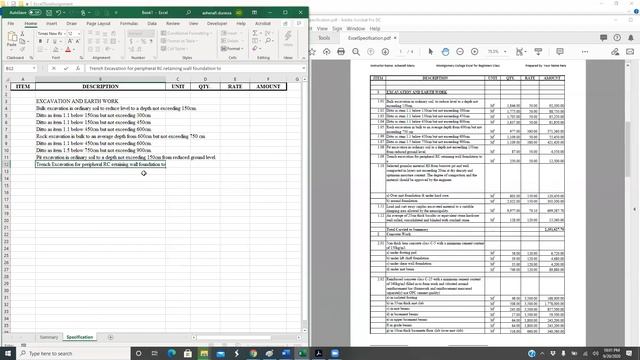
Task: Zoom in with Acrobat's plus button
Action: point(474,51)
